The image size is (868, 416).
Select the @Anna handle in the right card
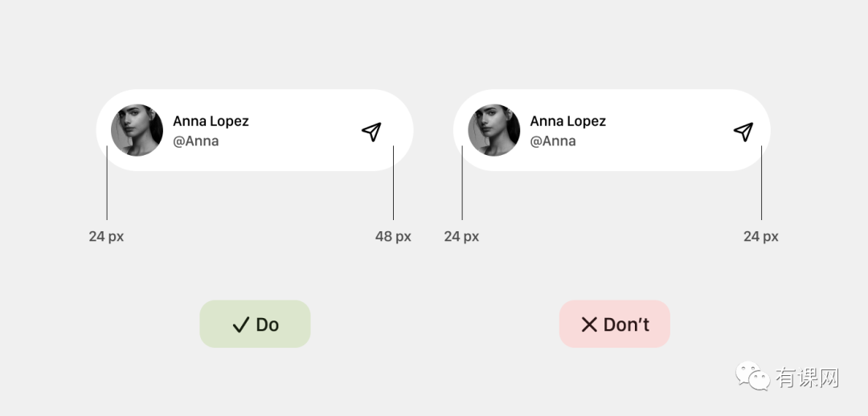pyautogui.click(x=553, y=141)
